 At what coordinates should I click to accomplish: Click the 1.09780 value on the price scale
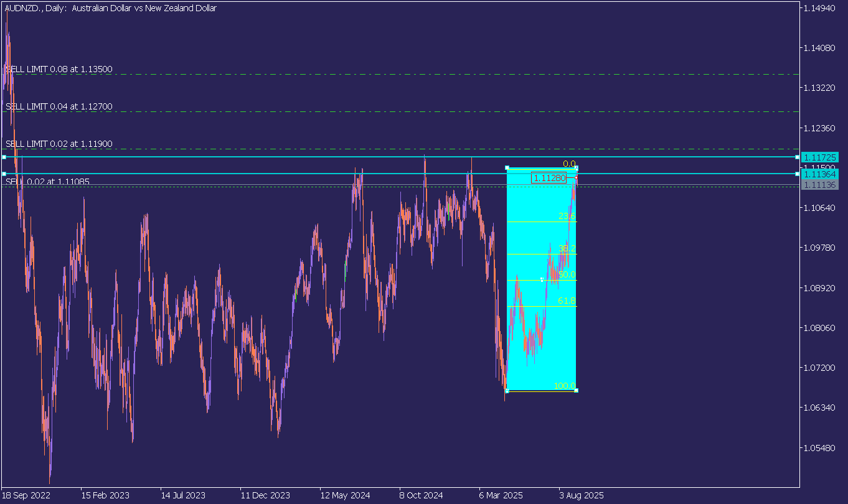point(819,248)
